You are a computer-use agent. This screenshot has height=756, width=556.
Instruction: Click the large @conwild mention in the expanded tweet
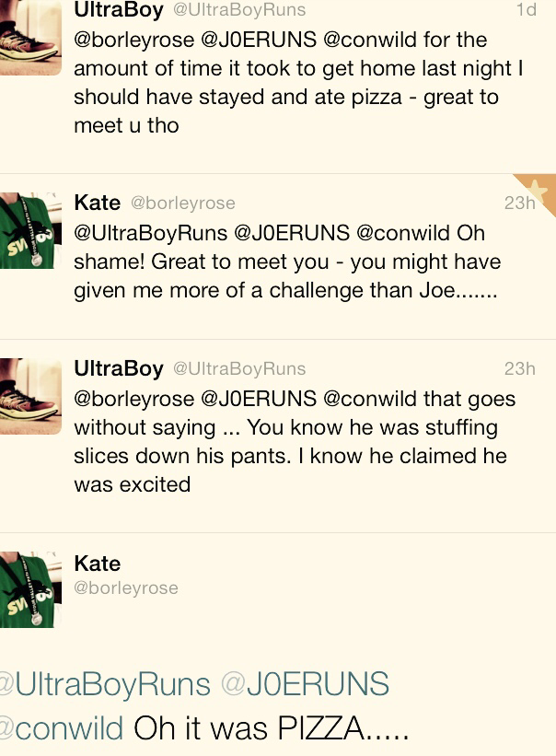[x=62, y=728]
